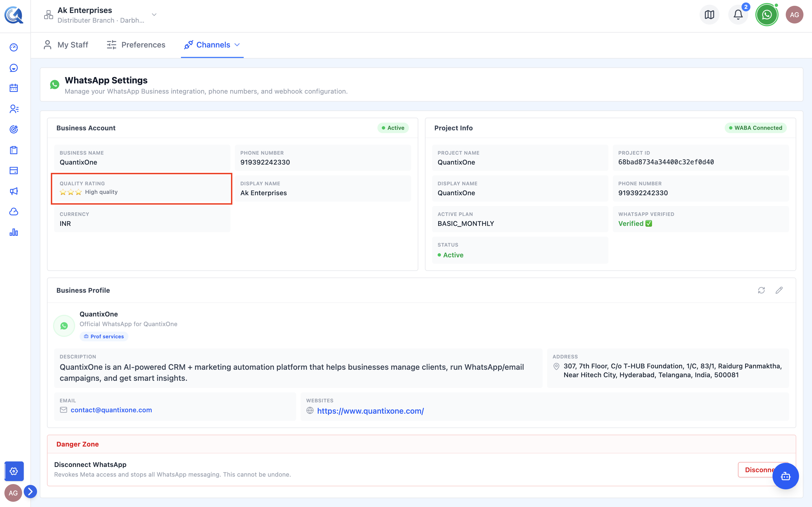Click the branch organization icon beside Ak Enterprises
The image size is (812, 507).
49,15
